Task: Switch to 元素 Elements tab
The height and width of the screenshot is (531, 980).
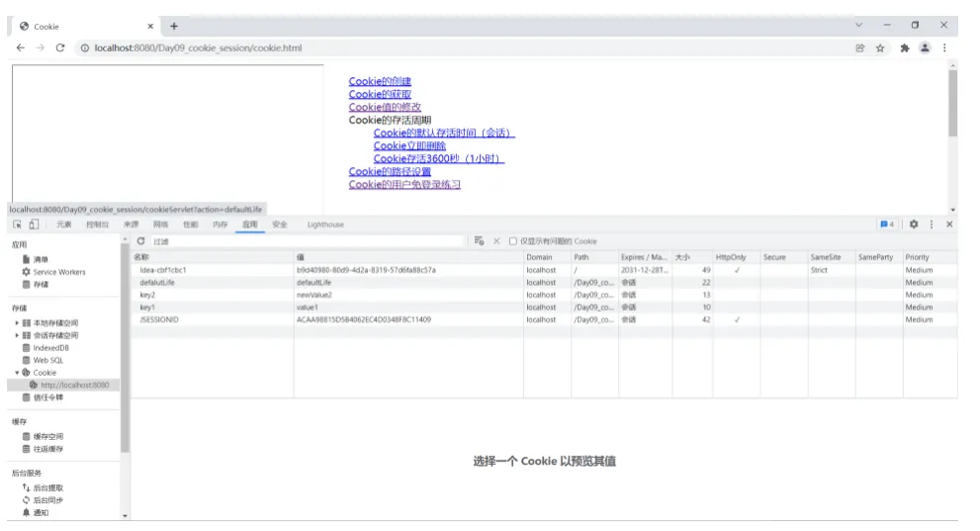Action: (63, 224)
